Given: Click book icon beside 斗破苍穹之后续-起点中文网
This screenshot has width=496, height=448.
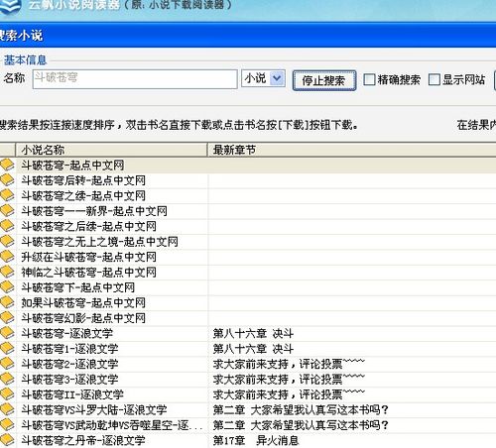Looking at the screenshot, I should pyautogui.click(x=7, y=226).
